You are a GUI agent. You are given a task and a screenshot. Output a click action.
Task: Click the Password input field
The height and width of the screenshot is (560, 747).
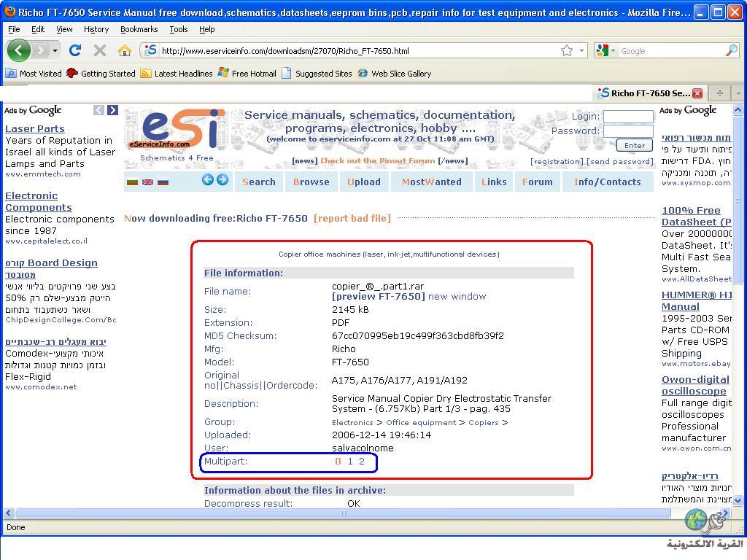(x=628, y=131)
